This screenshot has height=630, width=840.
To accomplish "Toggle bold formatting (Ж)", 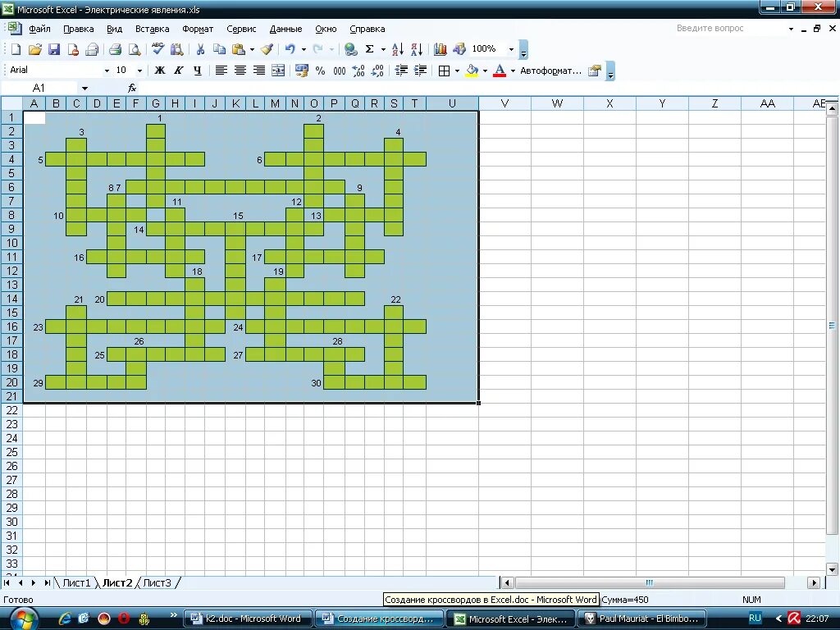I will pyautogui.click(x=160, y=71).
